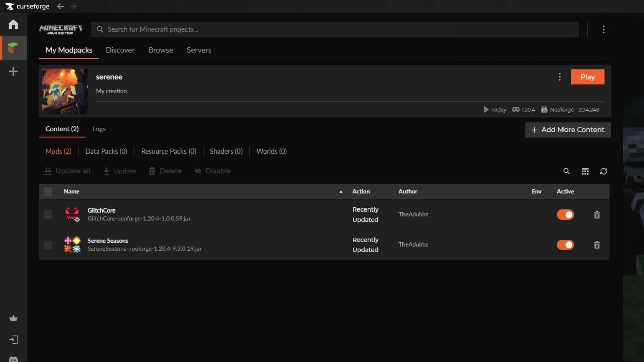
Task: Click the plus icon in the sidebar
Action: [x=13, y=71]
